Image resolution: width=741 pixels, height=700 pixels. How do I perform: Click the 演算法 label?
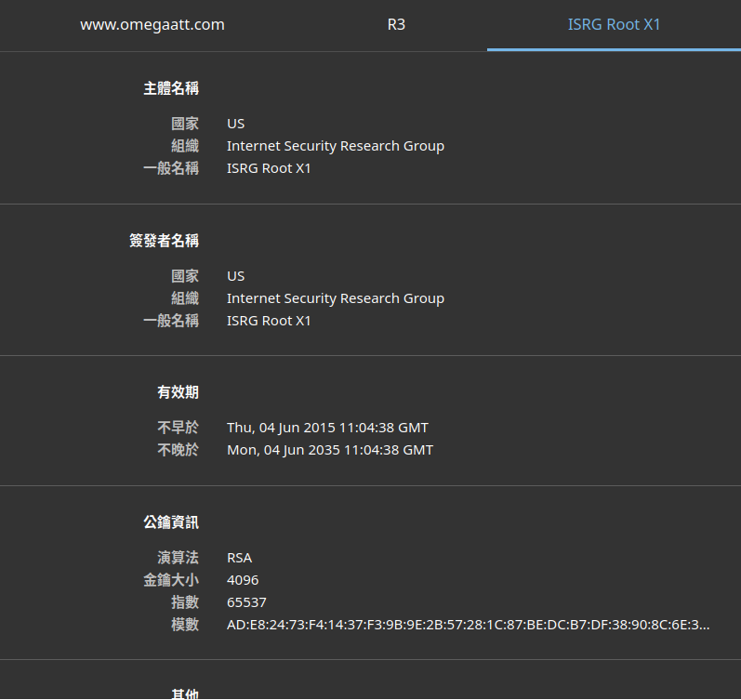click(x=179, y=558)
